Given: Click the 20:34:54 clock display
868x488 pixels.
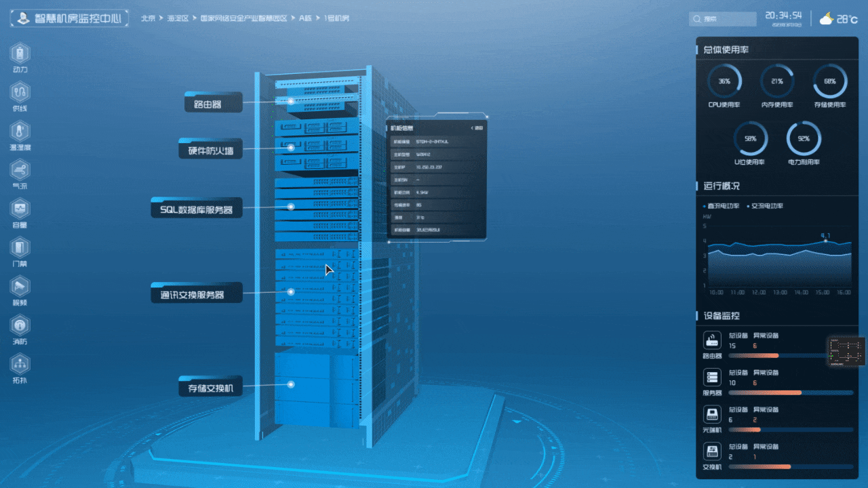Looking at the screenshot, I should [783, 15].
